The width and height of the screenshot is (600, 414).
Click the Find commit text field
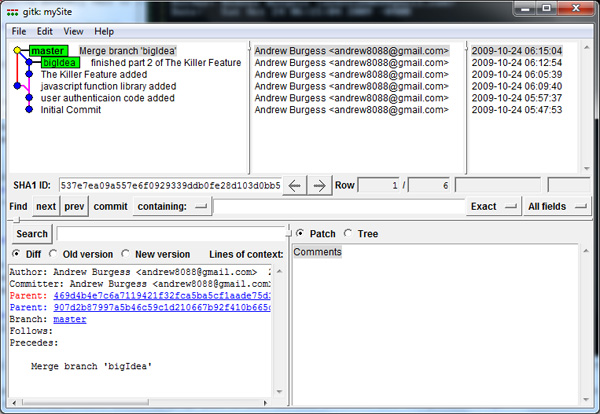click(x=339, y=207)
